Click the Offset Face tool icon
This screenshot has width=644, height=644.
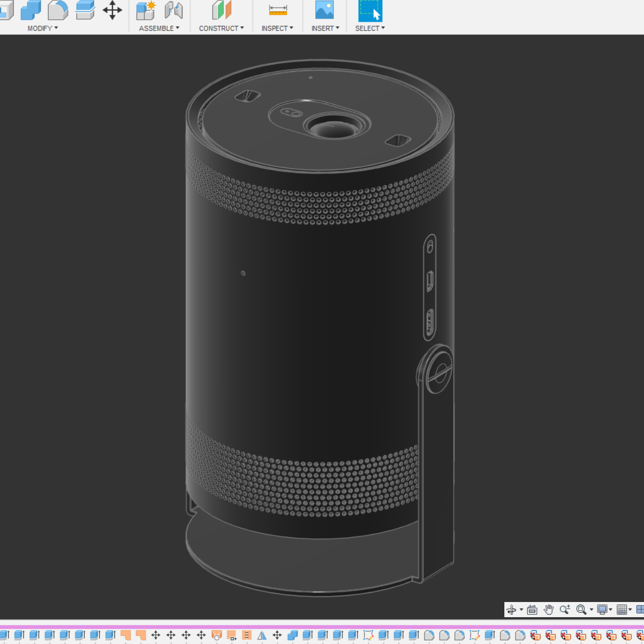85,10
